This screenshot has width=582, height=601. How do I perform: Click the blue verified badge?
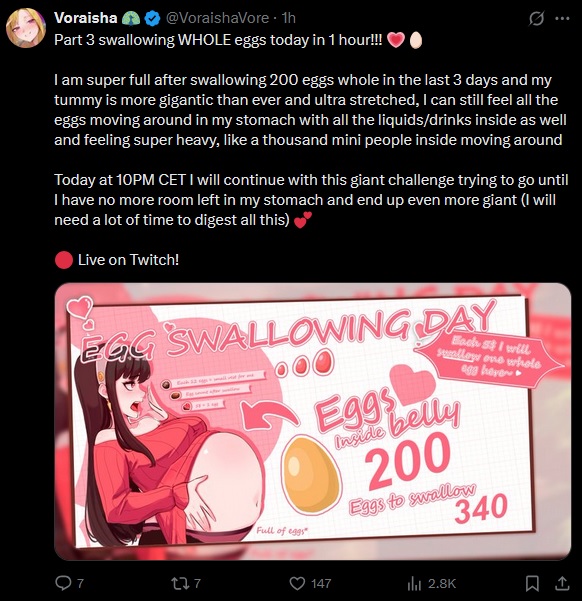tap(152, 18)
